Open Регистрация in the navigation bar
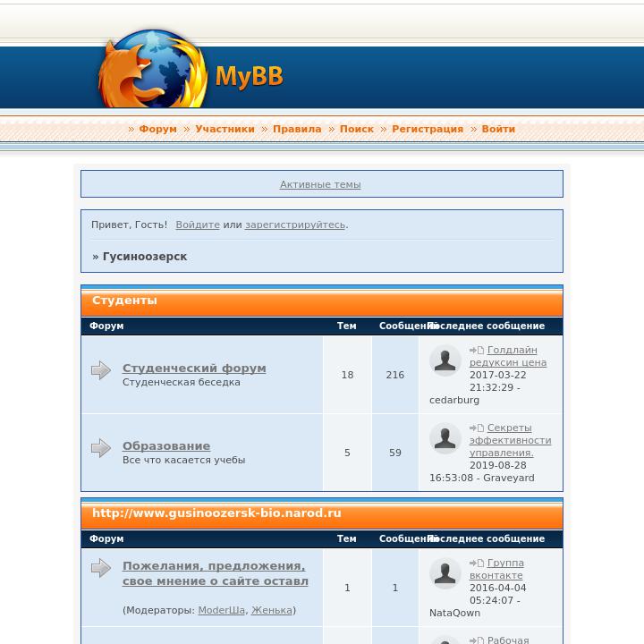The image size is (644, 644). [428, 129]
